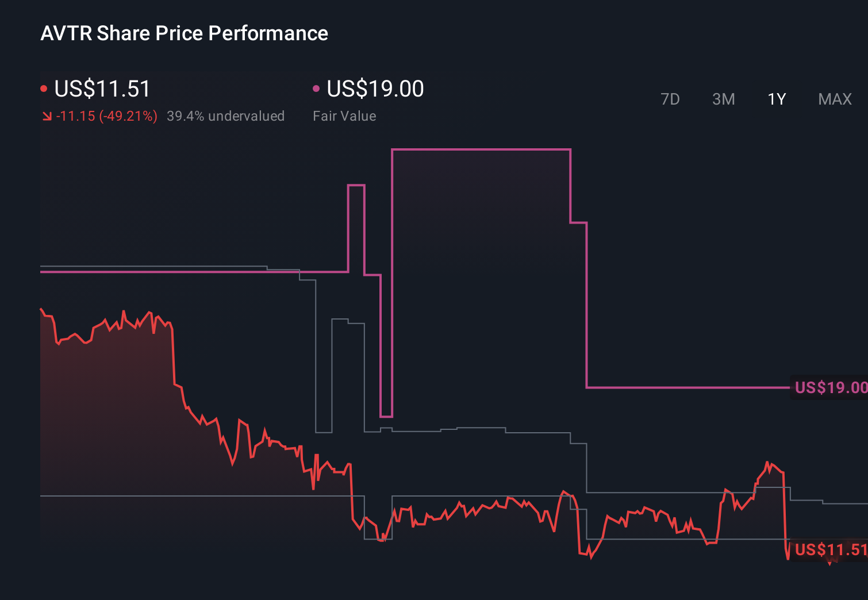Click the -11.15 (-49.21%) change text
The height and width of the screenshot is (600, 868).
pos(107,116)
